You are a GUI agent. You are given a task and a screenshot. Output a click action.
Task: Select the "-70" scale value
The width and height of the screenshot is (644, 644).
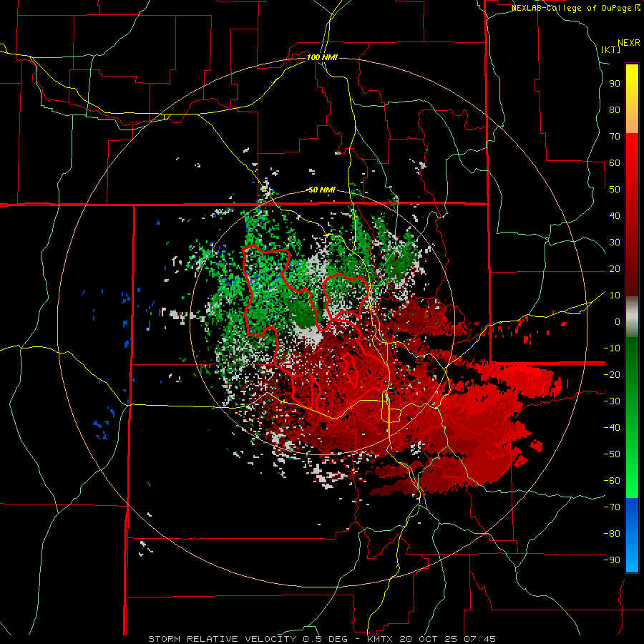[x=612, y=507]
